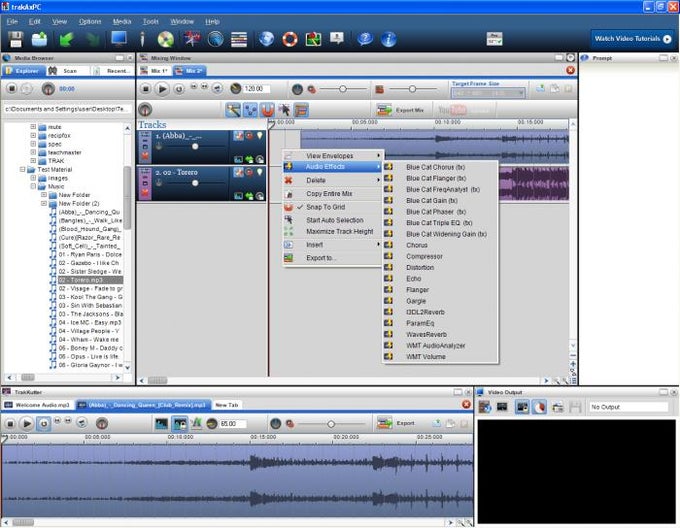Choose Start Auto Selection
680x528 pixels.
pyautogui.click(x=332, y=220)
